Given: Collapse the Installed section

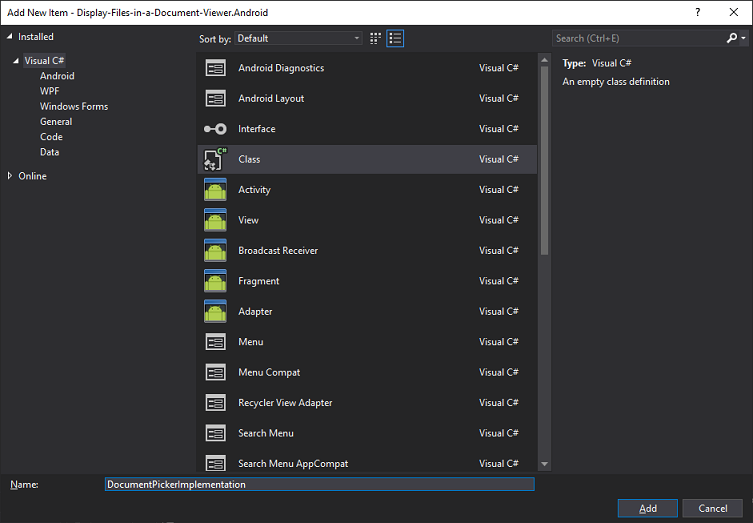Looking at the screenshot, I should click(x=10, y=36).
